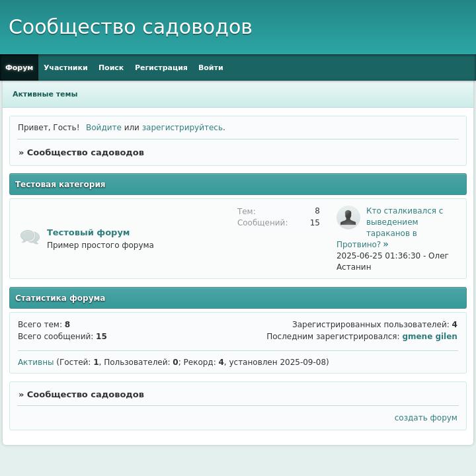The width and height of the screenshot is (476, 476).
Task: Click the » arrow after the latest topic
Action: 385,245
